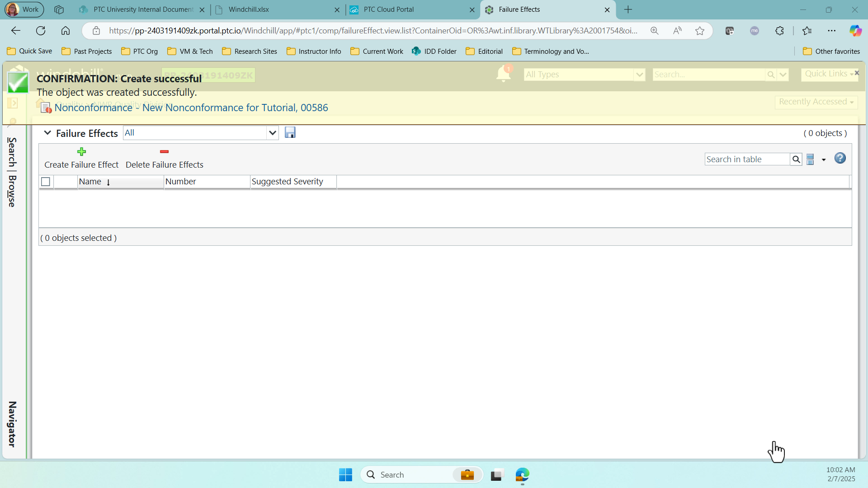This screenshot has width=868, height=488.
Task: Click the notification bell icon
Action: pos(503,74)
